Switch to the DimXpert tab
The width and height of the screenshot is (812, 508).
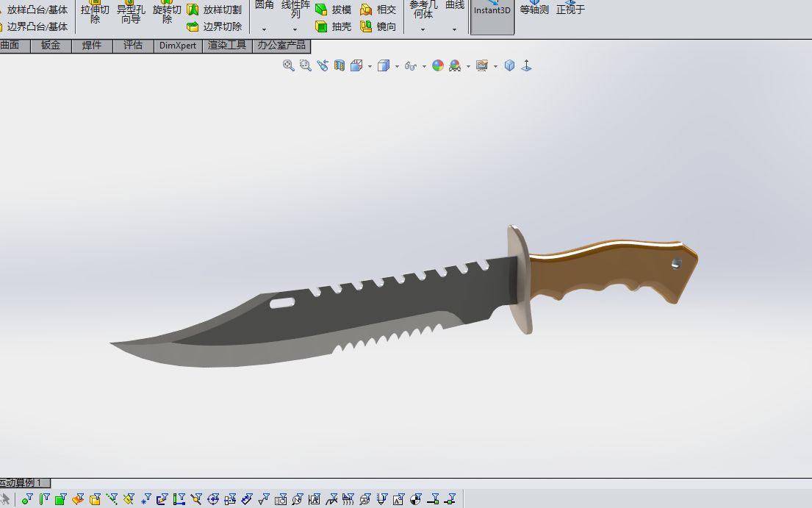pos(178,46)
